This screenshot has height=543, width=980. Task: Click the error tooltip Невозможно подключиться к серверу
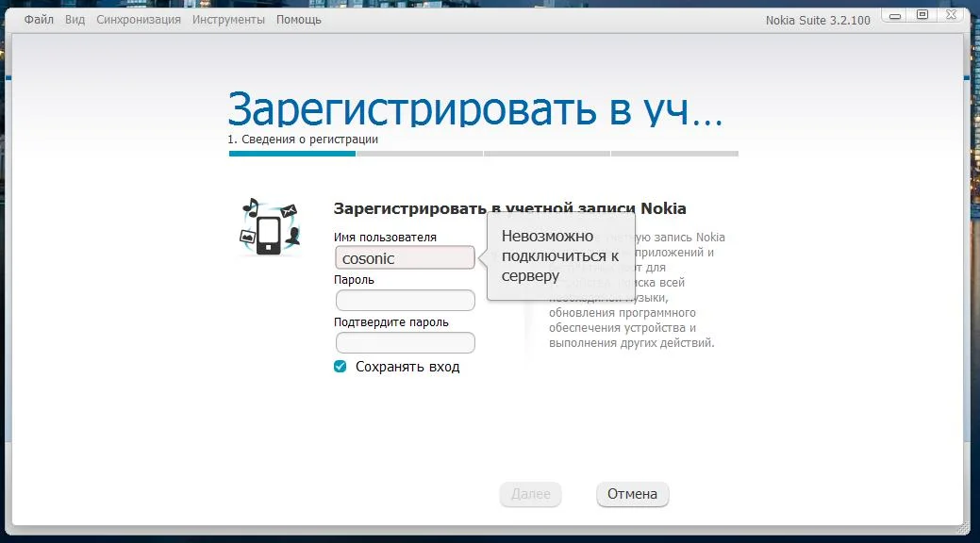click(560, 255)
